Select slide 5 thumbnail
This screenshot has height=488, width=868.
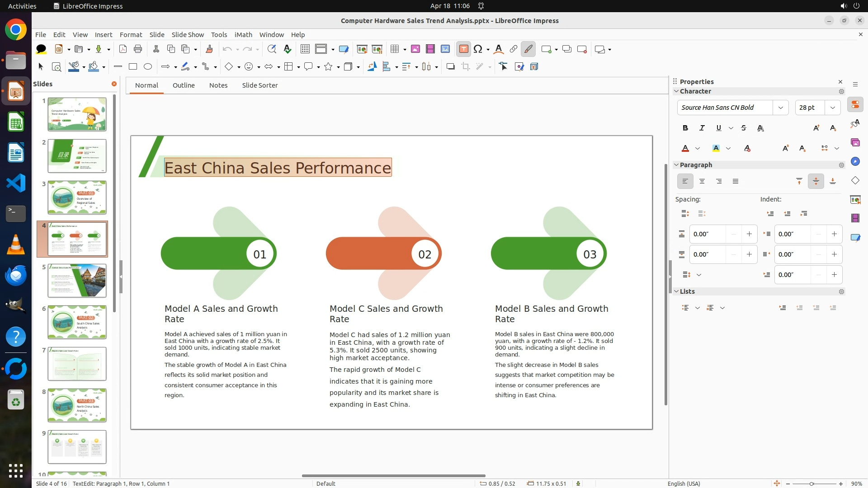tap(77, 281)
